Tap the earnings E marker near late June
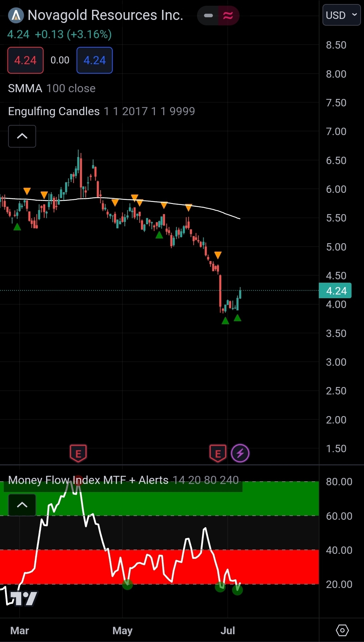This screenshot has height=642, width=364. pos(218,453)
